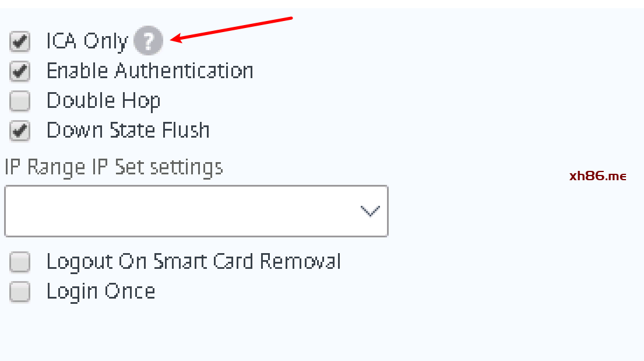The height and width of the screenshot is (361, 644).
Task: Click inside the empty IP Set combo box
Action: click(175, 211)
